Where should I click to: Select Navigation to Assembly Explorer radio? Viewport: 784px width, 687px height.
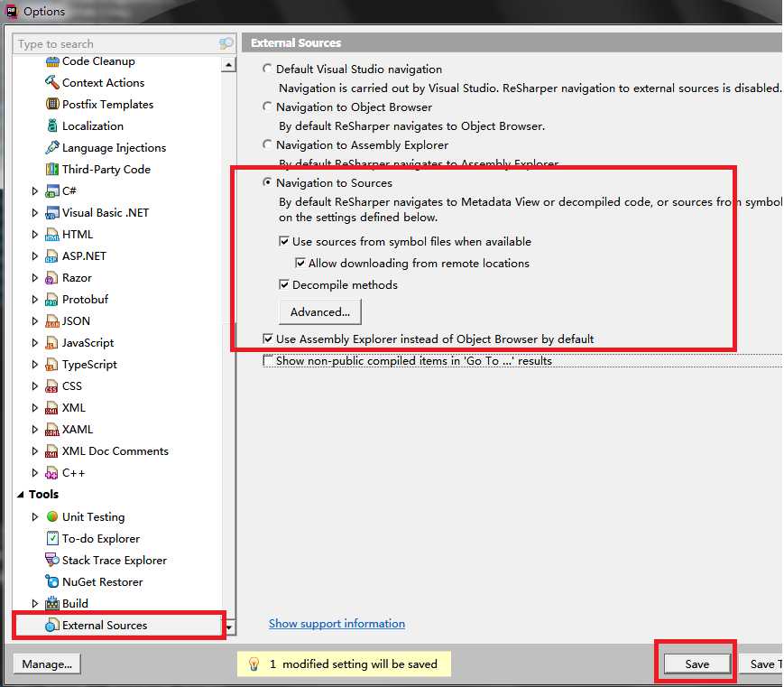click(268, 144)
